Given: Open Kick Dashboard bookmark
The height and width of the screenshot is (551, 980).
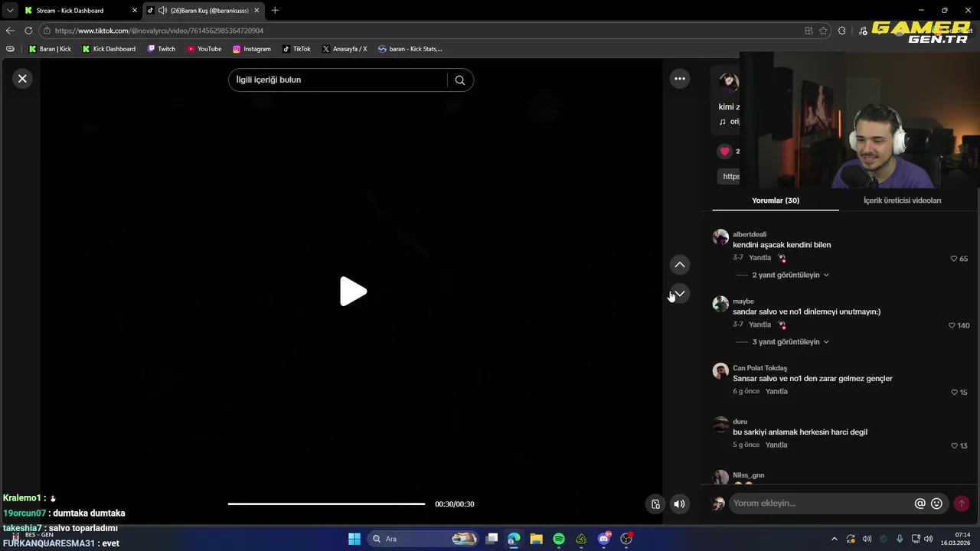Looking at the screenshot, I should pyautogui.click(x=109, y=49).
